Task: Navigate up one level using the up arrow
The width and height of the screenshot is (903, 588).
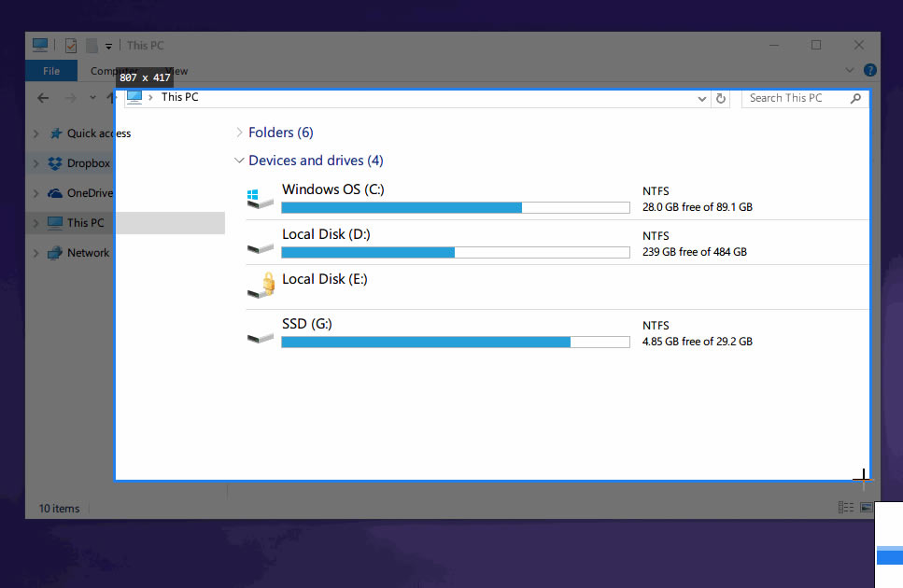Action: (x=111, y=97)
